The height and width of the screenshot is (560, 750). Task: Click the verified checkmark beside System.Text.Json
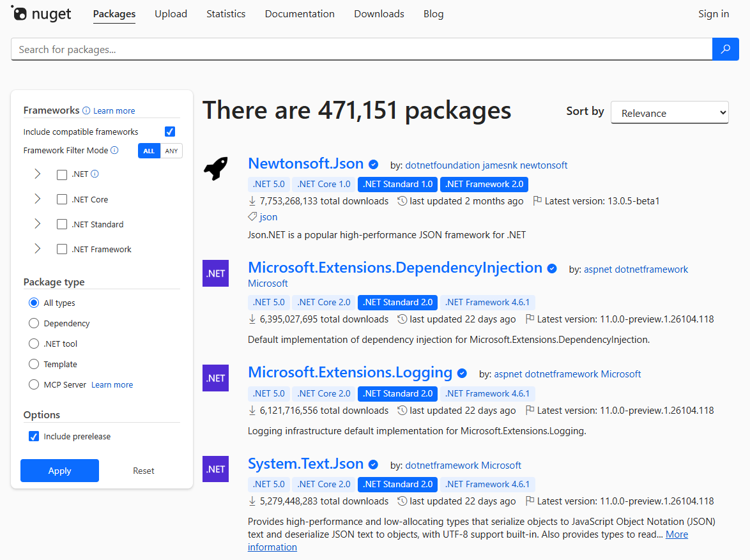click(x=374, y=464)
